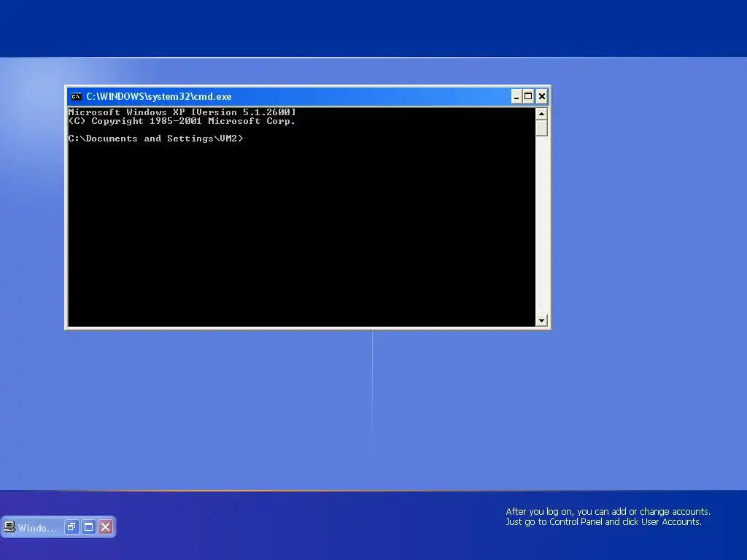The width and height of the screenshot is (747, 560).
Task: Maximize the cmd.exe window
Action: click(x=528, y=97)
